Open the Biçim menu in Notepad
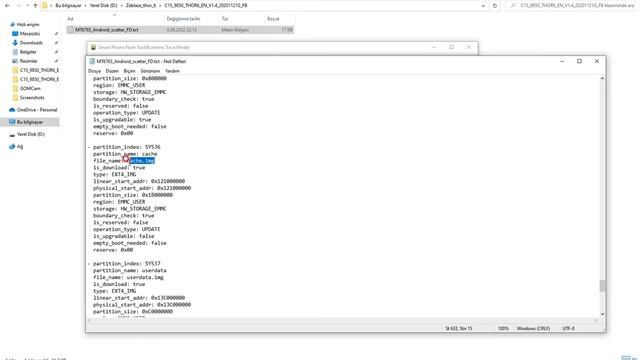The height and width of the screenshot is (360, 640). pyautogui.click(x=129, y=71)
